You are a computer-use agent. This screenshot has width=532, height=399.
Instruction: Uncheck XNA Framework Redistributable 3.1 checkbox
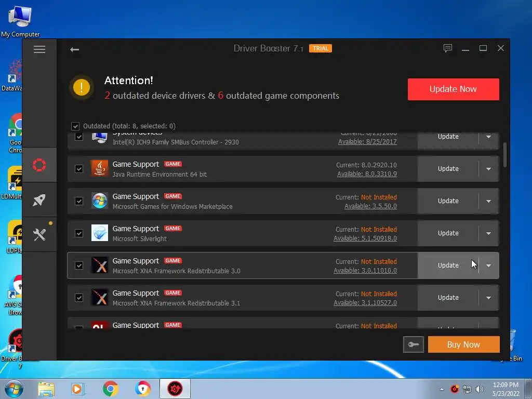(x=79, y=298)
